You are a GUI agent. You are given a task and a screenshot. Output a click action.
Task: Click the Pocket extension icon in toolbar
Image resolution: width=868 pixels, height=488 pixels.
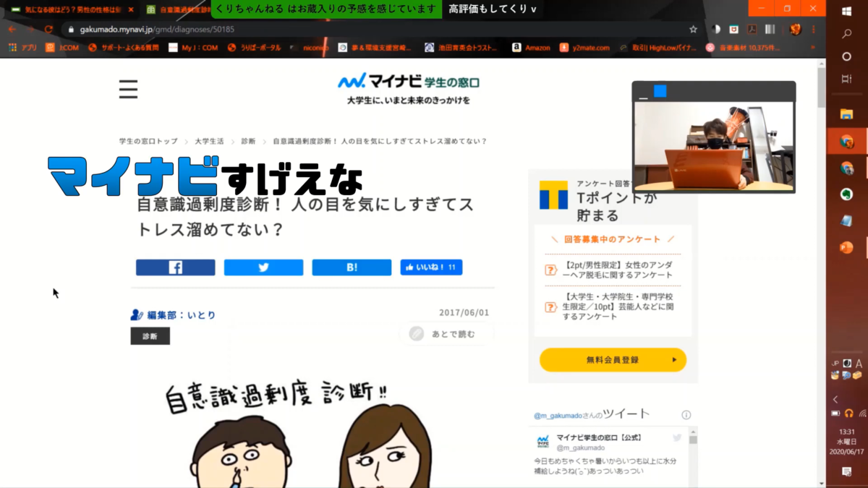point(733,30)
